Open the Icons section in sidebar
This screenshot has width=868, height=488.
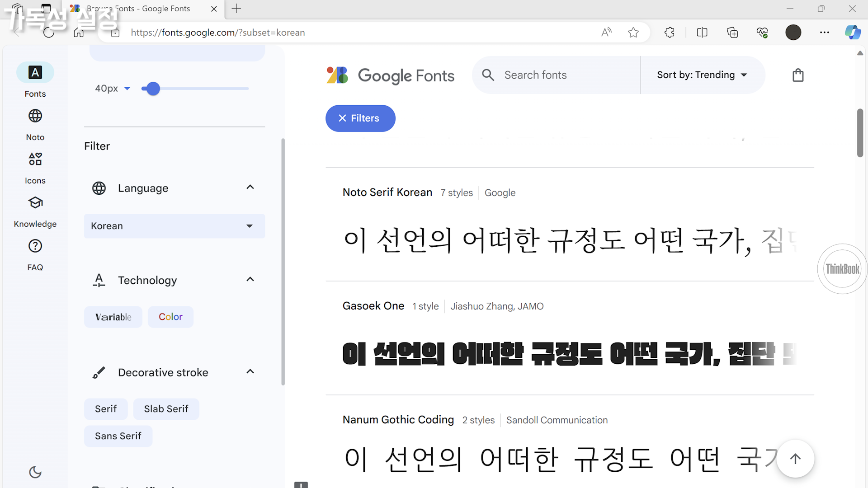[x=35, y=159]
